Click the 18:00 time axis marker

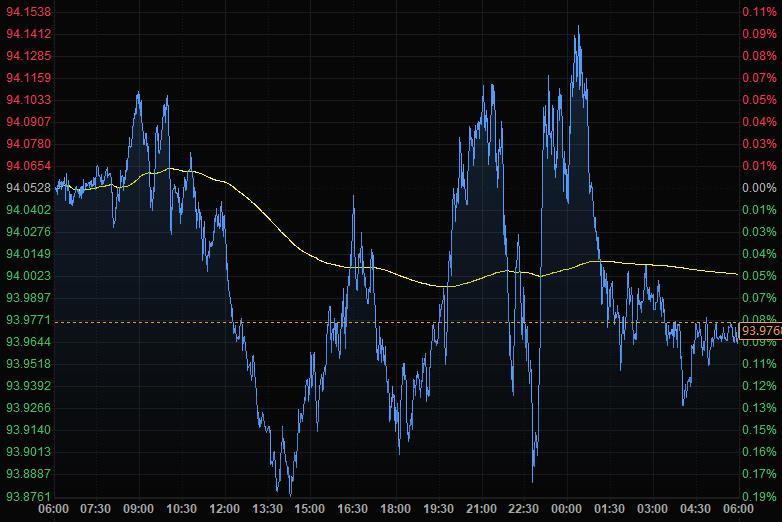point(396,510)
